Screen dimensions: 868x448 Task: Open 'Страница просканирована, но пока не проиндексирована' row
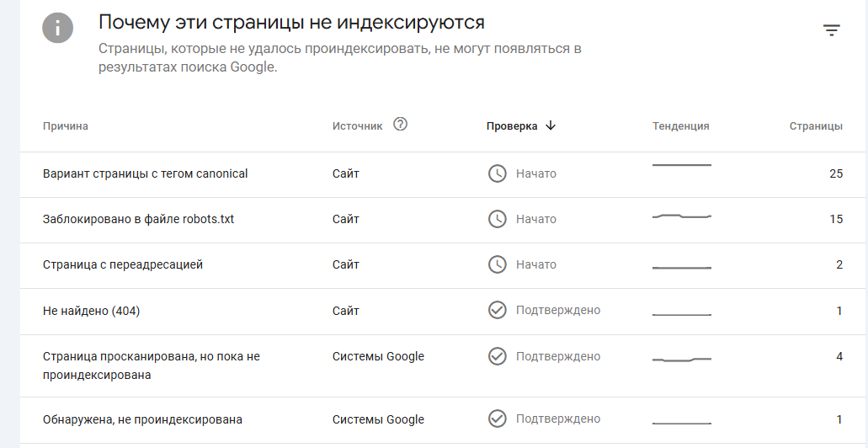point(152,365)
